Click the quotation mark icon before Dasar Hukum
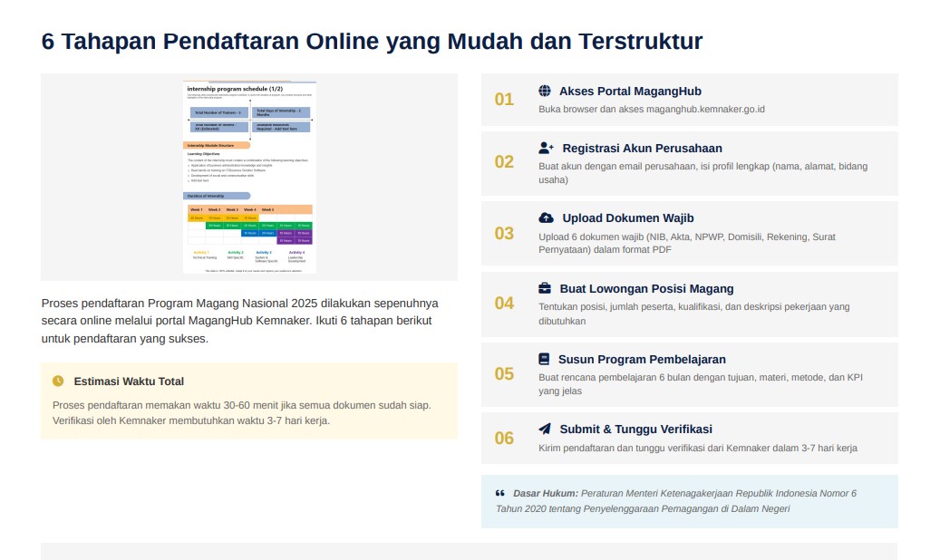940x560 pixels. click(x=500, y=493)
